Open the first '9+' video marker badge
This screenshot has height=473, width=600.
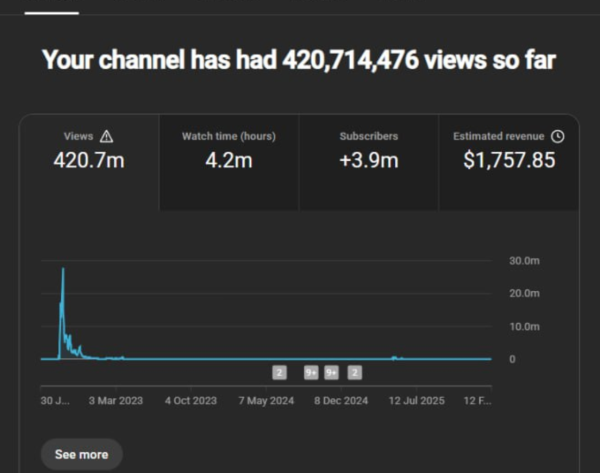point(310,373)
